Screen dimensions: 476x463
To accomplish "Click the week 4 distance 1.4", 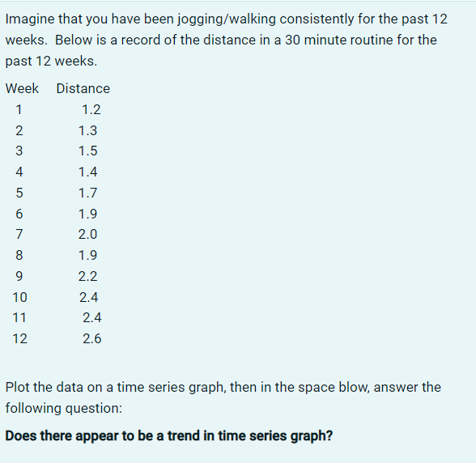I will (87, 172).
